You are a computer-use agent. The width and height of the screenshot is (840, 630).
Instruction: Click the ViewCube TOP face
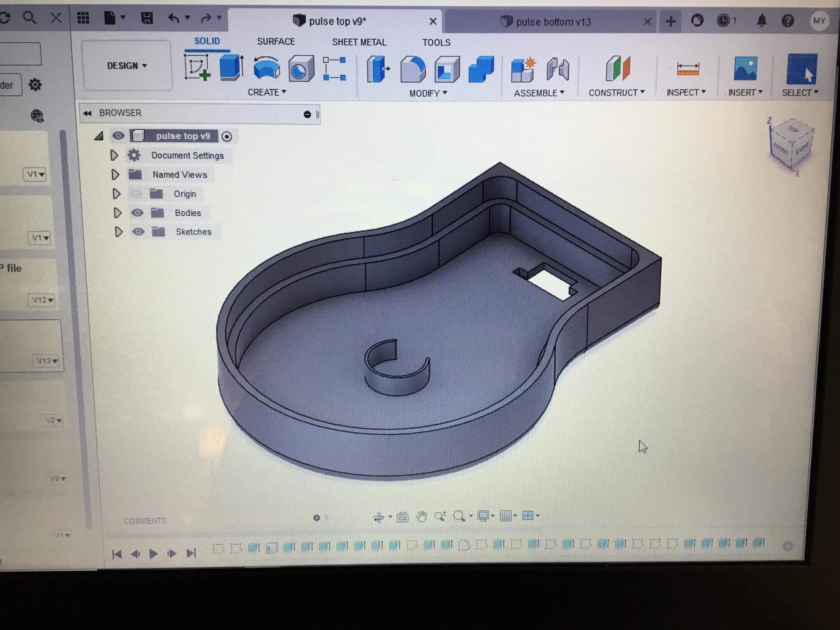pyautogui.click(x=793, y=130)
